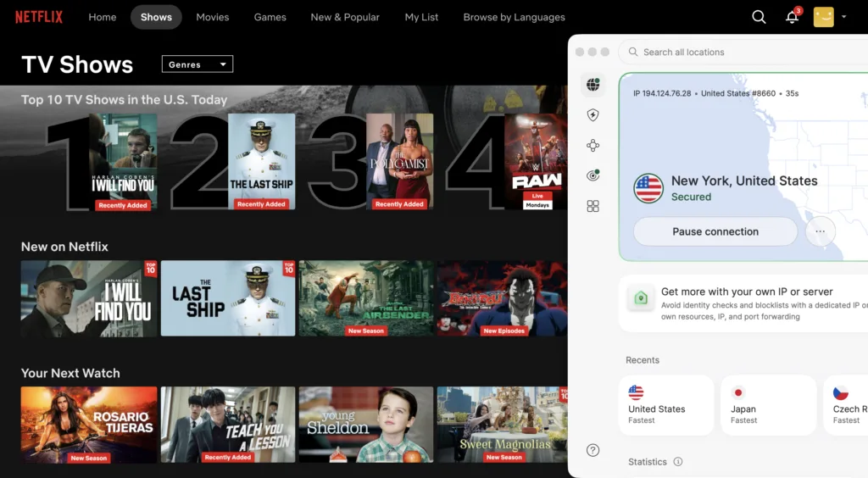Click the Statistics label
Image resolution: width=868 pixels, height=478 pixels.
click(x=647, y=462)
